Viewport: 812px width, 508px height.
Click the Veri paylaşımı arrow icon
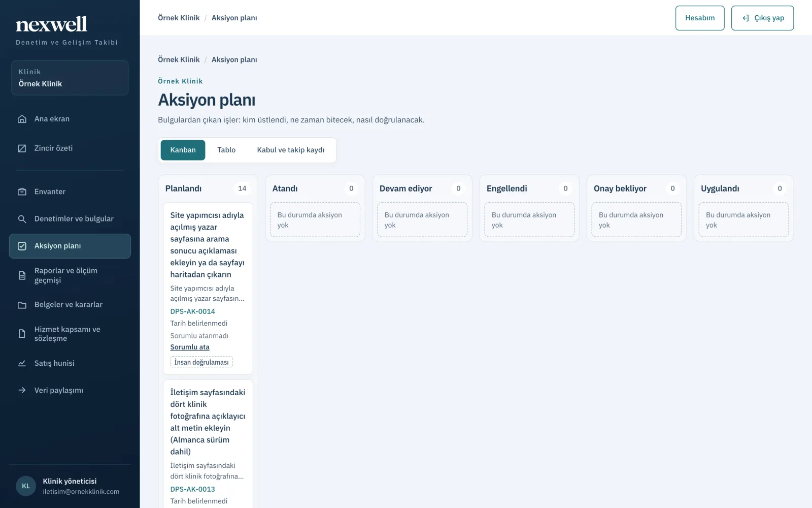(x=22, y=390)
